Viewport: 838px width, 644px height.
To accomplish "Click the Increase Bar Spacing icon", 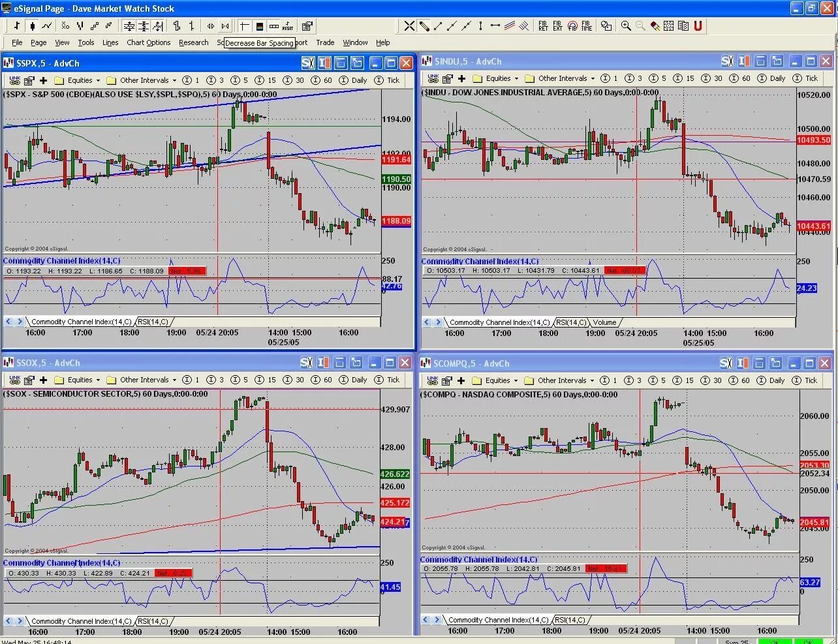I will 210,26.
